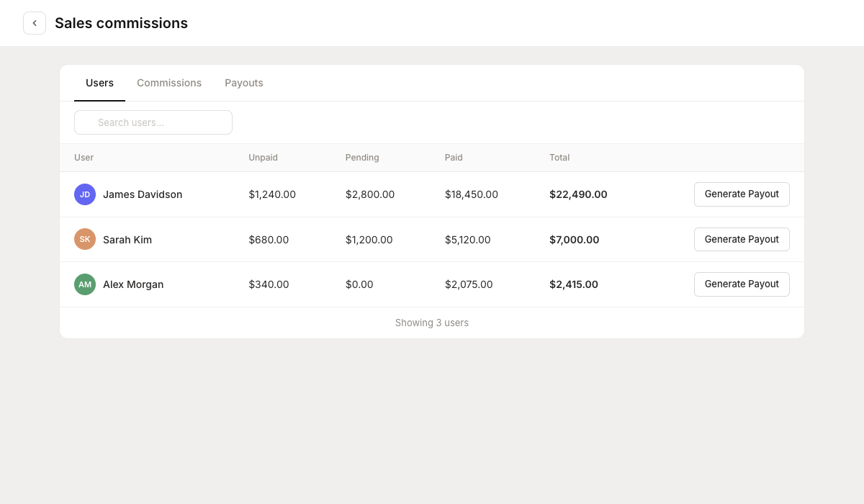The width and height of the screenshot is (864, 504).
Task: Open James Davidson's user details
Action: (x=143, y=194)
